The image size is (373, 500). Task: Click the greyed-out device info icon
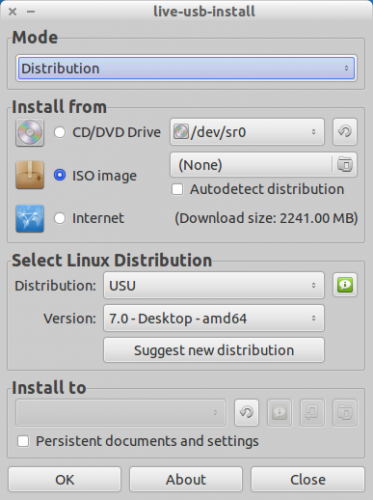(279, 413)
